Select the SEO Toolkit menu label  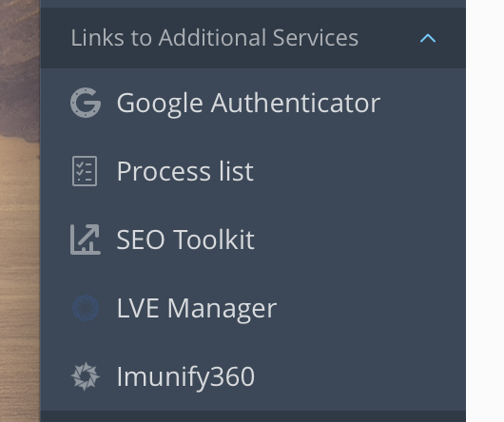point(185,240)
